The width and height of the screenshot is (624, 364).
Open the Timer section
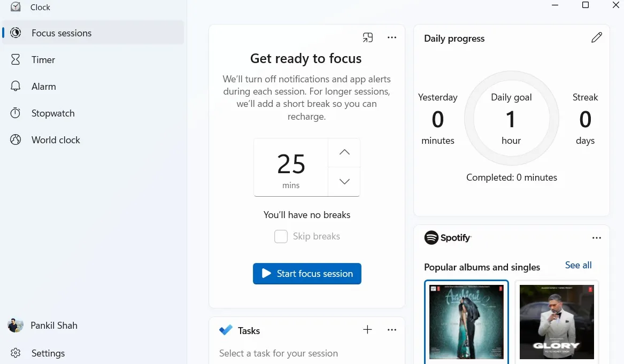[x=43, y=59]
